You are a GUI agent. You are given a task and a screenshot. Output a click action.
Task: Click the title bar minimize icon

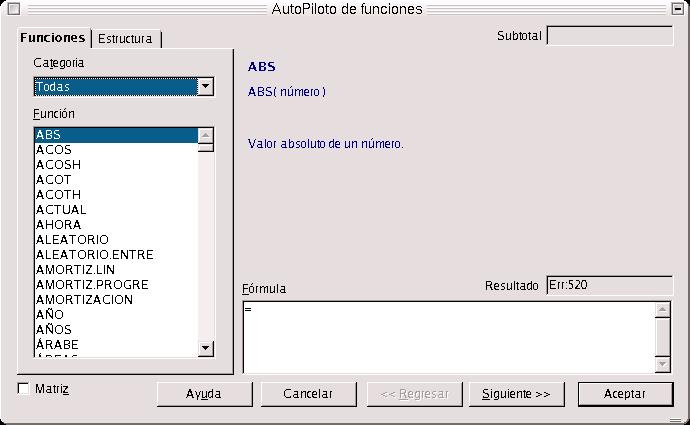click(x=678, y=9)
